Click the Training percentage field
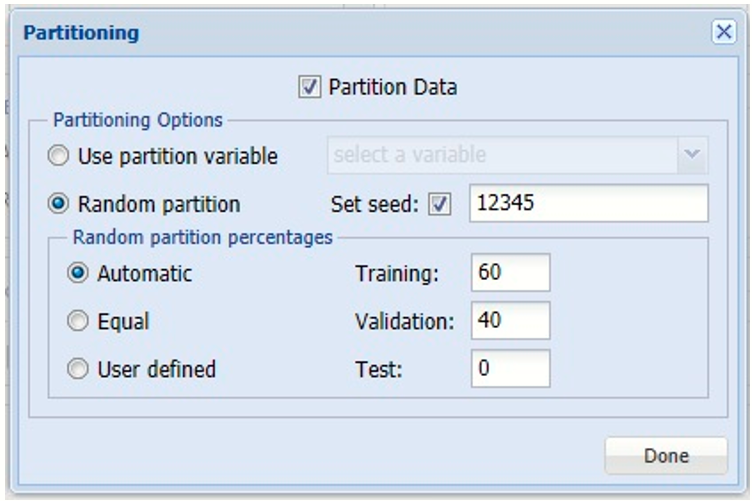The image size is (752, 501). pyautogui.click(x=510, y=272)
